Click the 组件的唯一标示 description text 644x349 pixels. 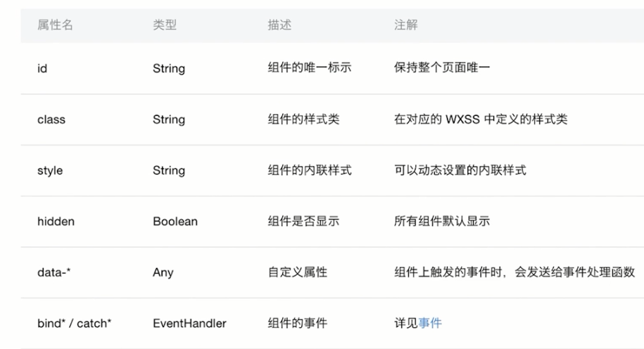point(310,68)
